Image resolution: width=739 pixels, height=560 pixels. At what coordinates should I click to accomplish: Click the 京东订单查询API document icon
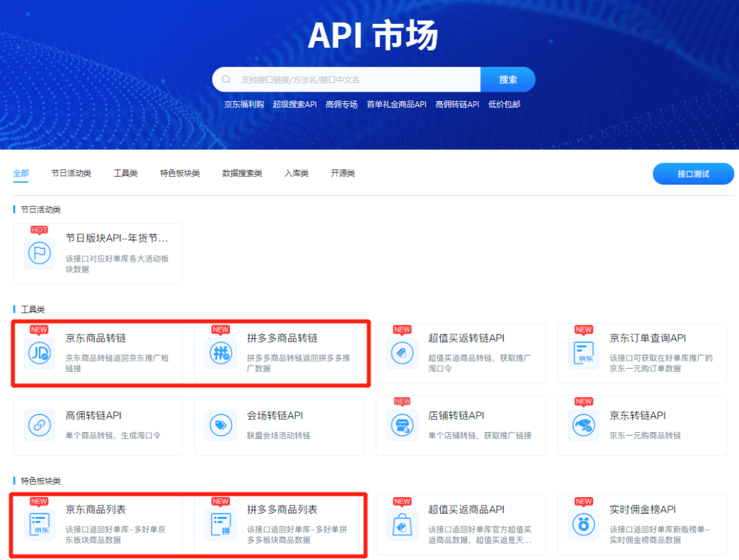click(584, 354)
